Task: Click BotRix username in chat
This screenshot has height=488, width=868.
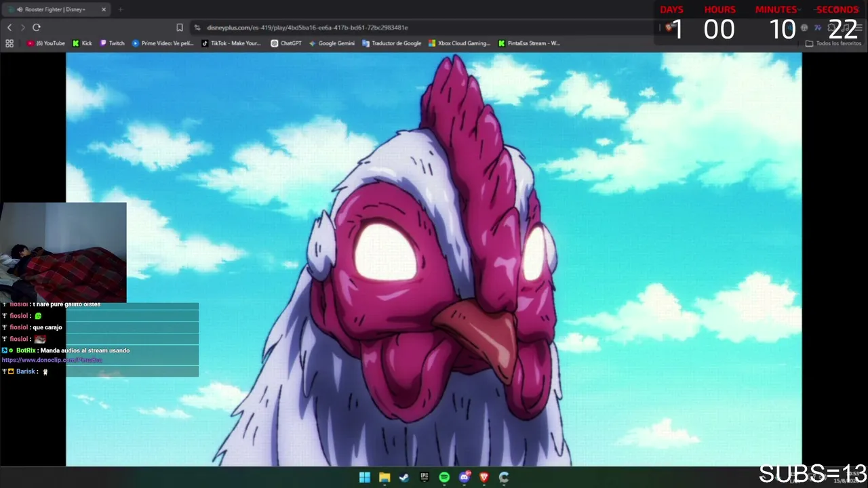Action: coord(26,350)
